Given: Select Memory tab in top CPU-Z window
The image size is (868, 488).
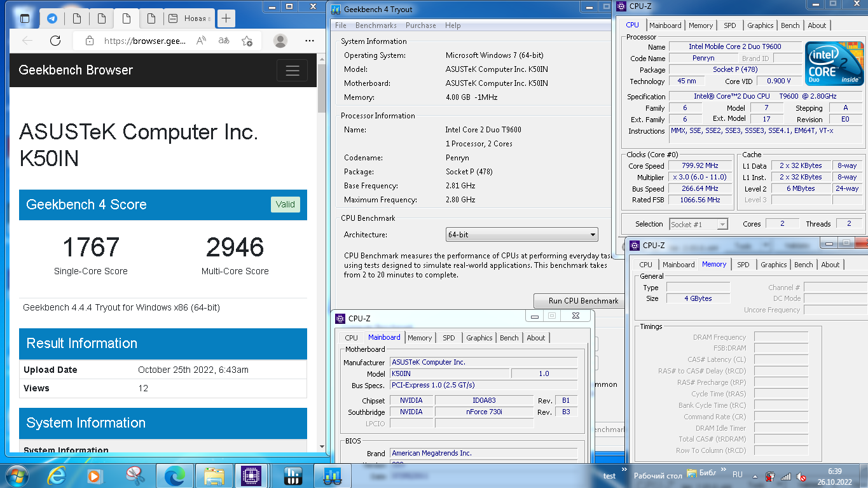Looking at the screenshot, I should click(x=701, y=25).
